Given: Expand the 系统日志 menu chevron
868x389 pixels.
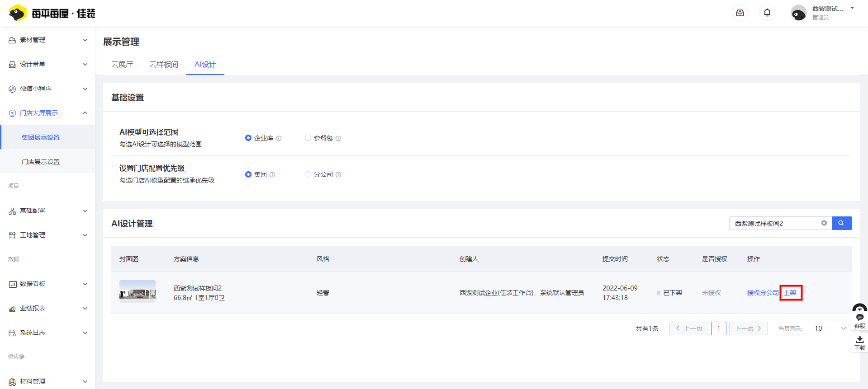Looking at the screenshot, I should click(85, 333).
